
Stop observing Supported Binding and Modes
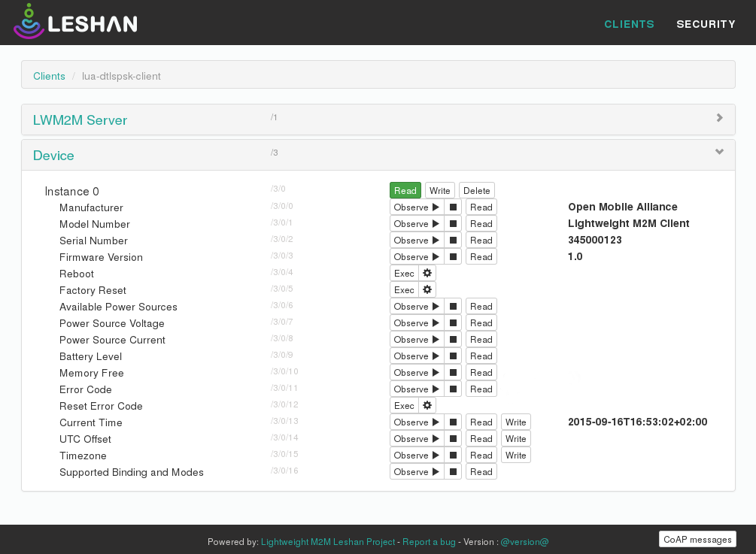(x=453, y=471)
